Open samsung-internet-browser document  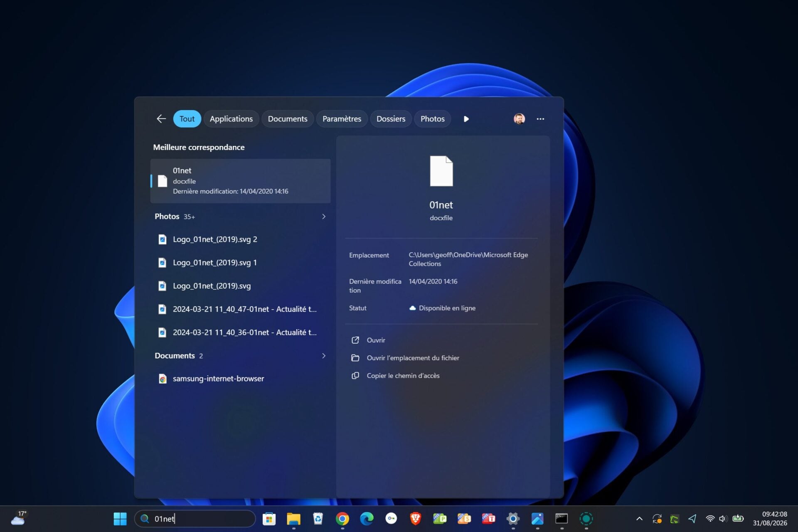point(240,379)
